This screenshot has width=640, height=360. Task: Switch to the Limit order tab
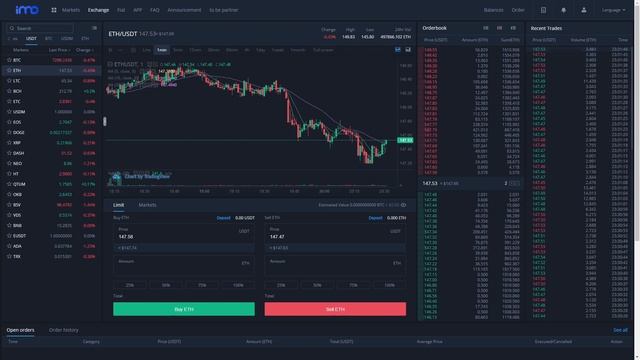pos(118,205)
